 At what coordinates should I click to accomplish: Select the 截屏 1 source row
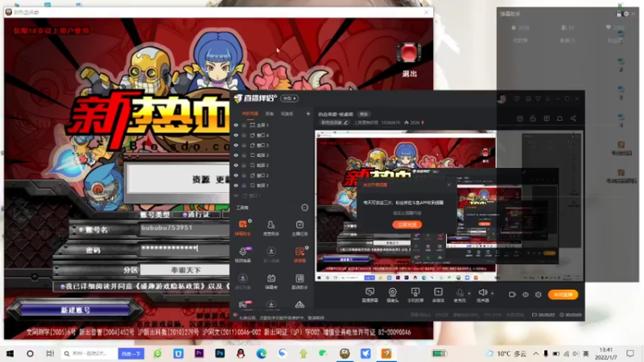[271, 186]
